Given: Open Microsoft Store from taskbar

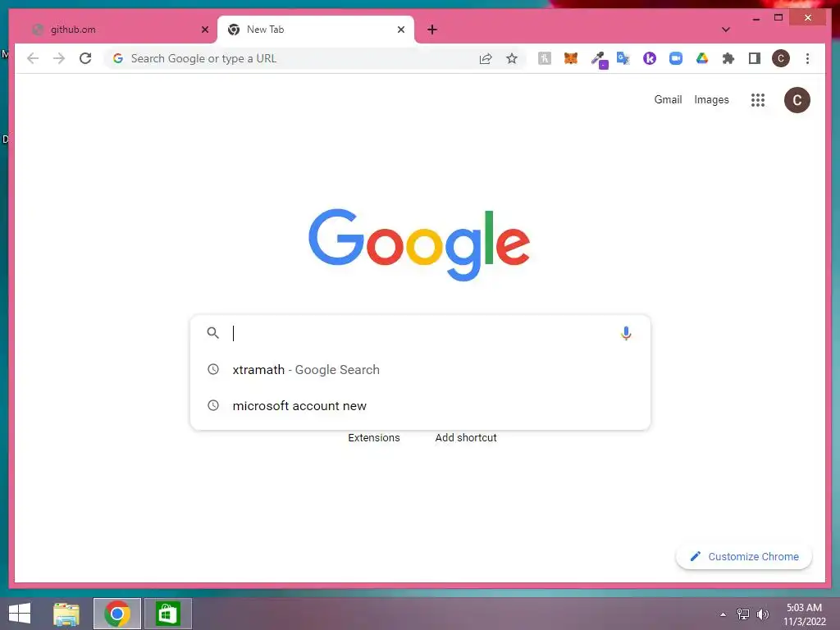Looking at the screenshot, I should point(167,614).
